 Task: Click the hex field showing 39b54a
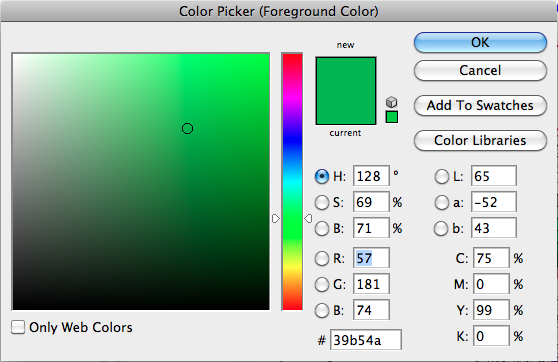tap(366, 340)
